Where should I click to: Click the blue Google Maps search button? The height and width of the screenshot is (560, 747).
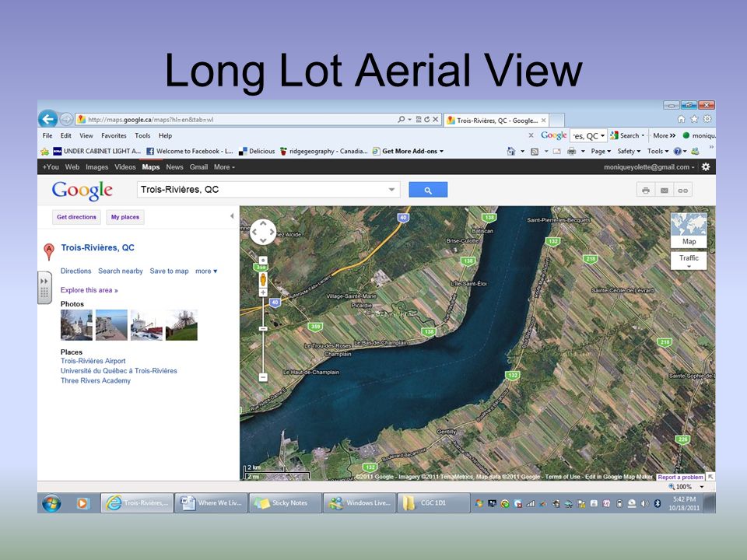click(x=428, y=190)
